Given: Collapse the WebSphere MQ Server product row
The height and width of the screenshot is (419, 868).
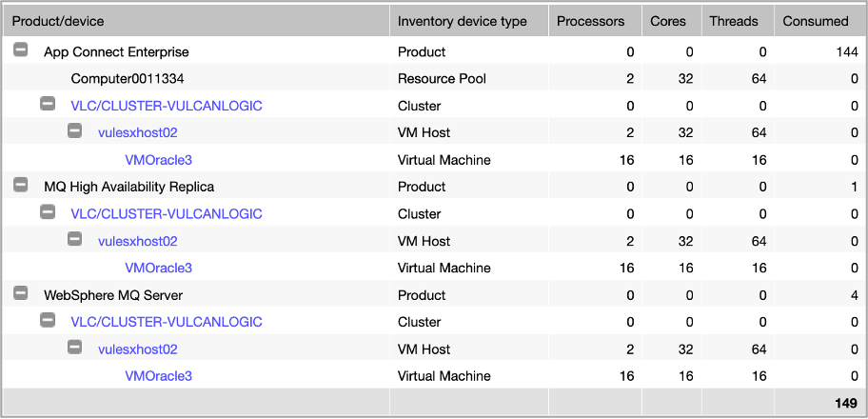Looking at the screenshot, I should tap(21, 292).
